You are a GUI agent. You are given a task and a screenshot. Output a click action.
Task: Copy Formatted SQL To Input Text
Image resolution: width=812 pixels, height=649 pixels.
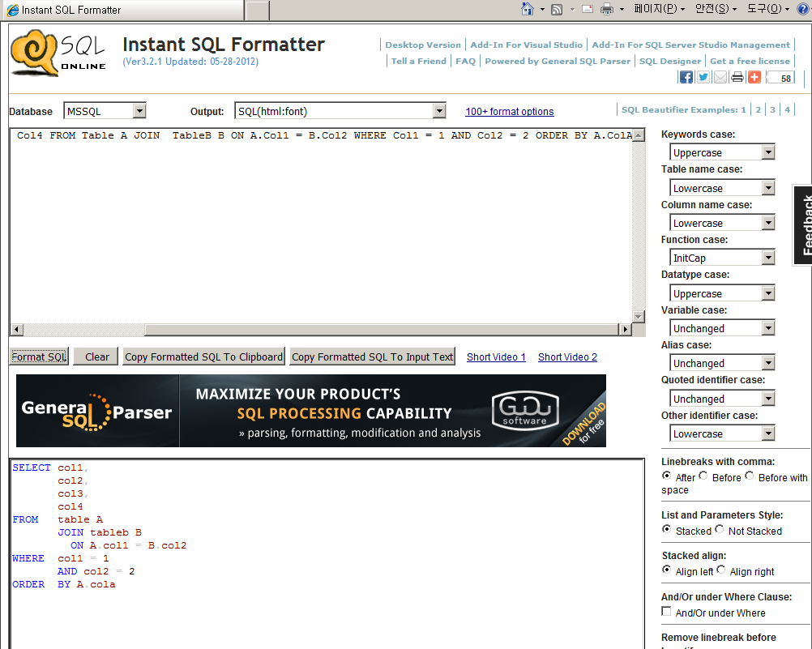coord(372,357)
